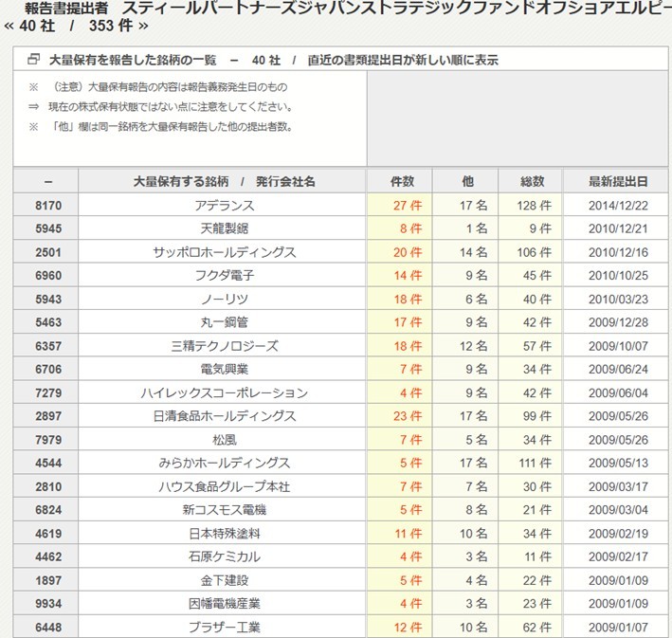Open the ハイレックスコーポレーション link
This screenshot has height=638, width=672.
(224, 392)
